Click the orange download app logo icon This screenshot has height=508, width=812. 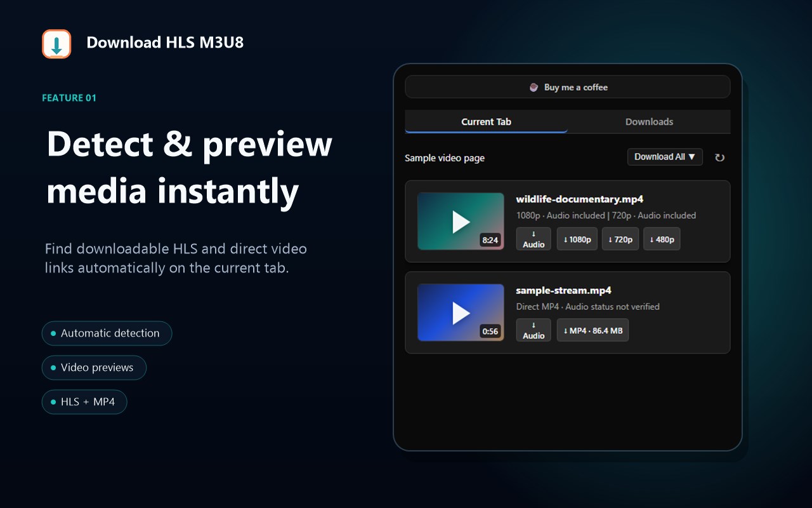(56, 43)
